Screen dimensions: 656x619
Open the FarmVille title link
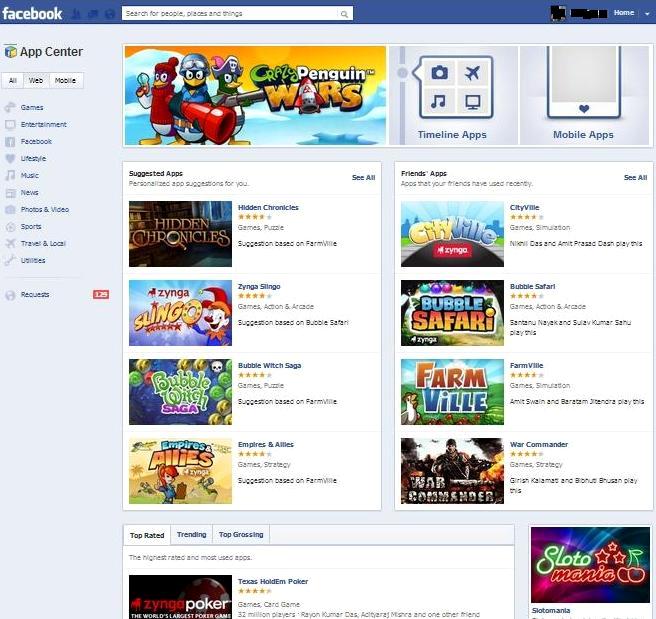click(x=526, y=366)
